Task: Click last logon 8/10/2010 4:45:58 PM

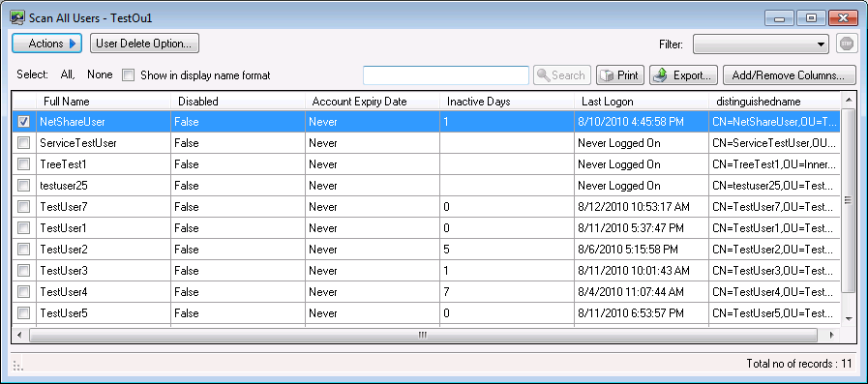Action: pos(642,122)
